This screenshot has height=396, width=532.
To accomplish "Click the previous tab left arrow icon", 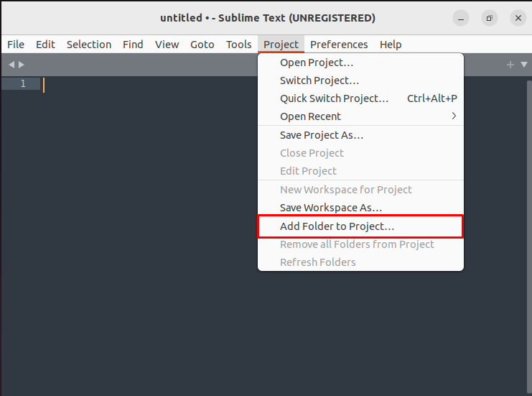I will 11,65.
